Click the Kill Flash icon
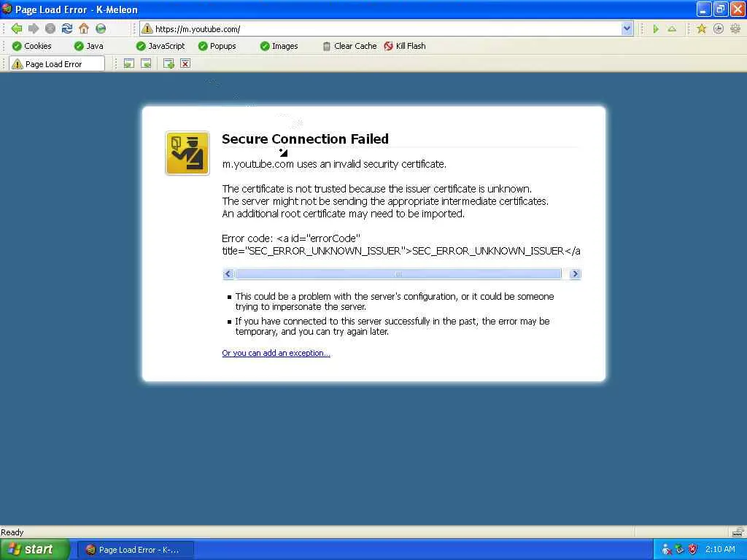 tap(388, 46)
